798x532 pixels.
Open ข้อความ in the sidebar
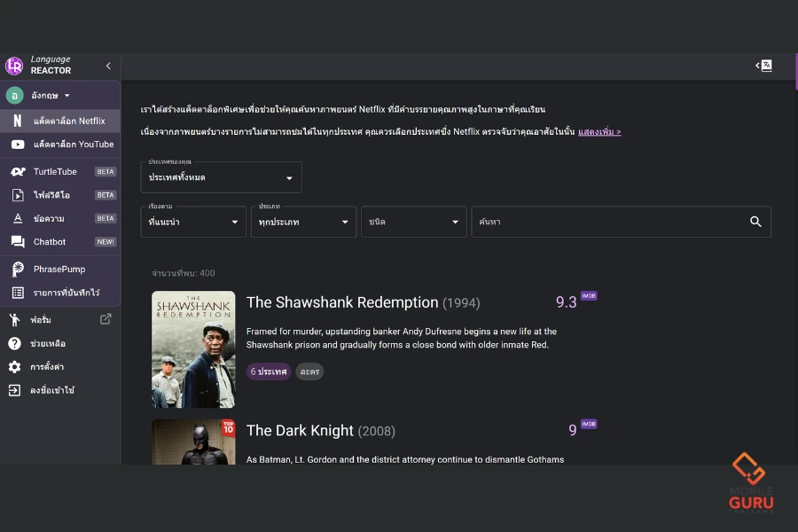[x=60, y=218]
